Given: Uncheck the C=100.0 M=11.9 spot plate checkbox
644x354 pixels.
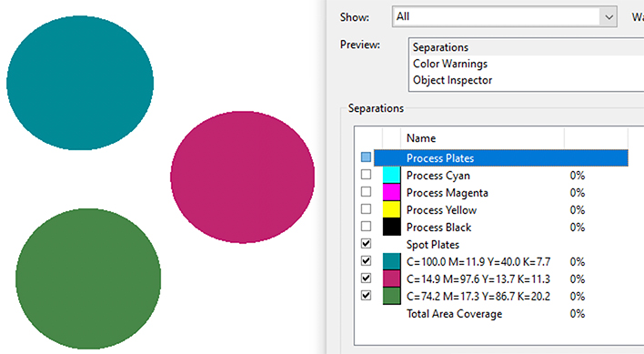Looking at the screenshot, I should 366,261.
